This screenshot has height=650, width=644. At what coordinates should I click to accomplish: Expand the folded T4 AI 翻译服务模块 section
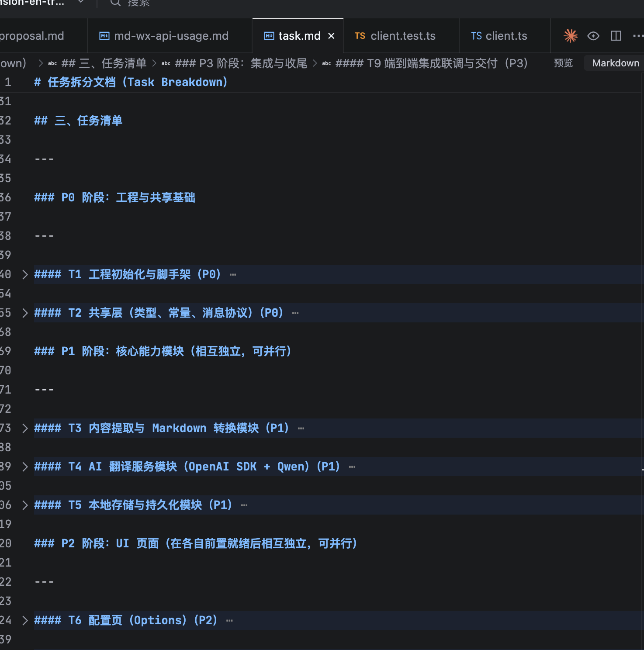click(25, 467)
